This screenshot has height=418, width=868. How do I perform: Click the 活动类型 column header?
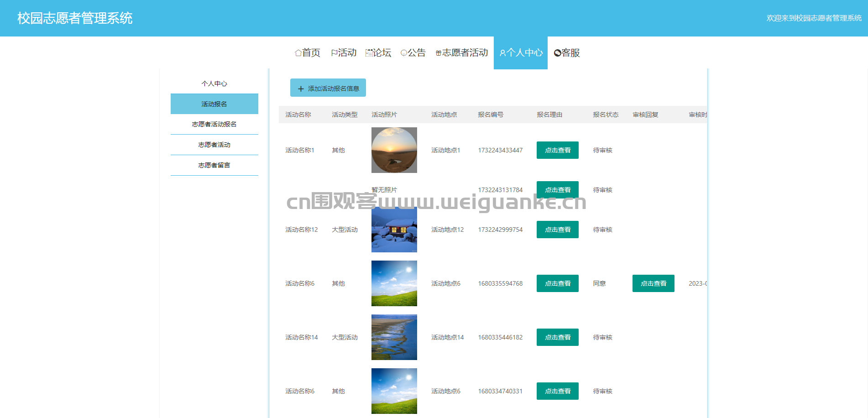coord(345,115)
